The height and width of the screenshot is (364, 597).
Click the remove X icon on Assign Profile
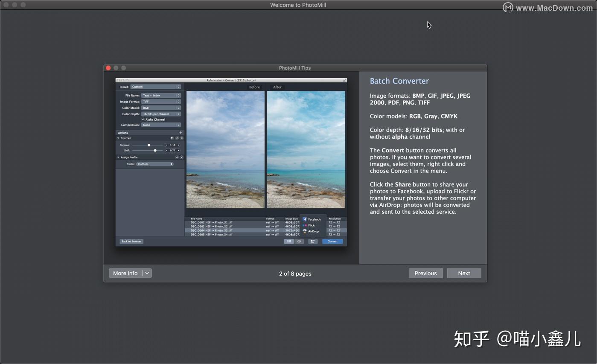coord(181,157)
